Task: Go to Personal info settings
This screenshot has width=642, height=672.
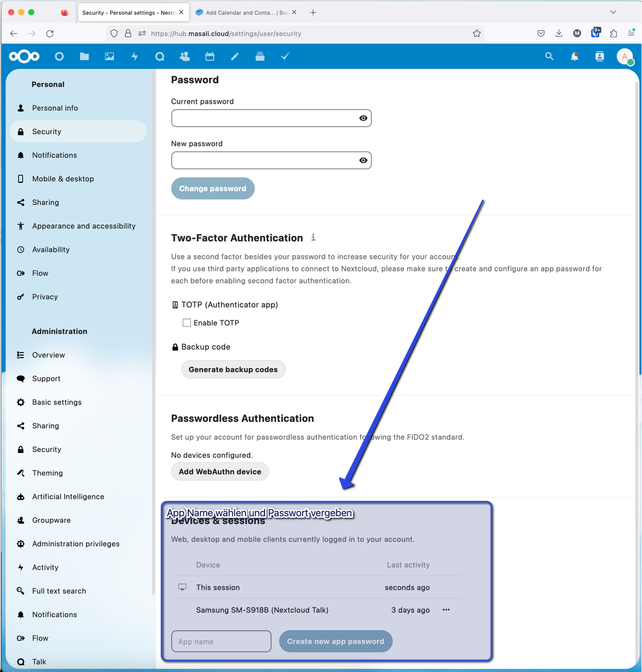Action: point(55,108)
